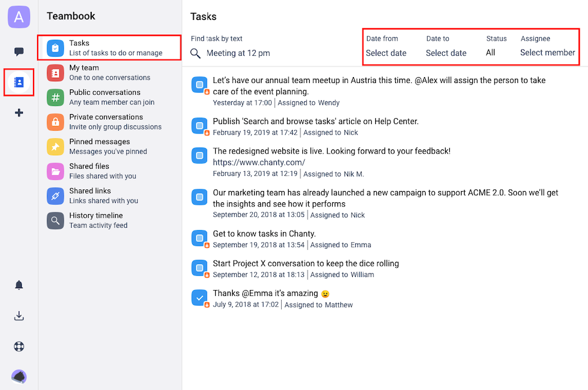Click 'Assigned to Nik M.' text
The image size is (588, 390).
click(x=333, y=174)
